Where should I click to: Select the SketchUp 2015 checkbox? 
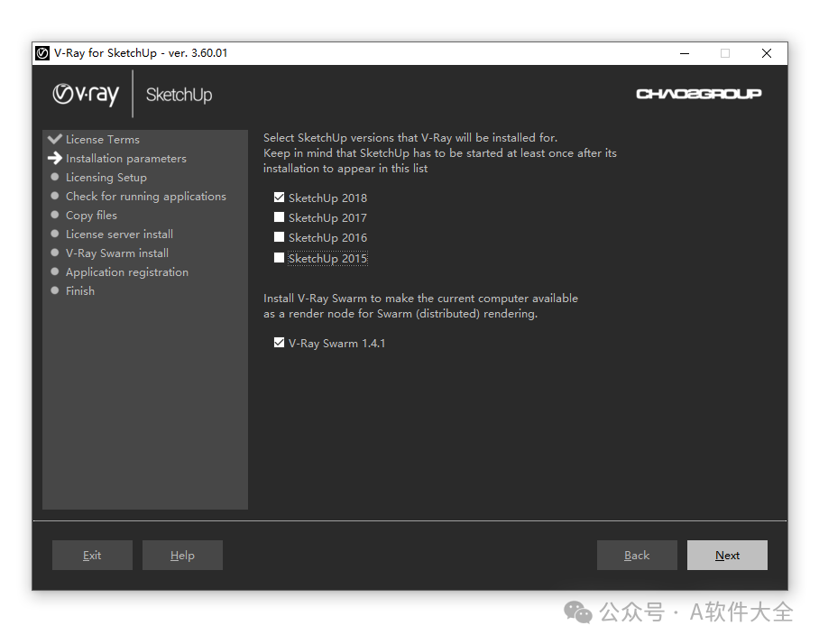point(279,257)
